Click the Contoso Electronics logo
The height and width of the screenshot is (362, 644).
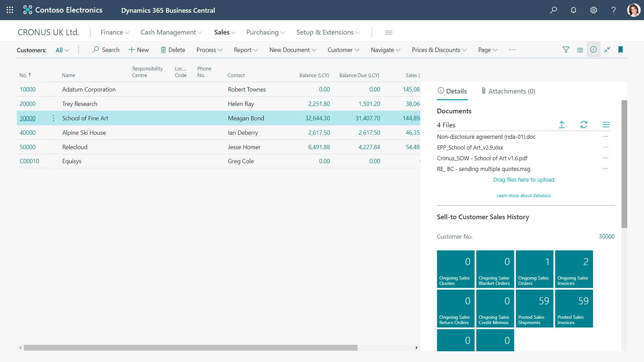pos(63,10)
